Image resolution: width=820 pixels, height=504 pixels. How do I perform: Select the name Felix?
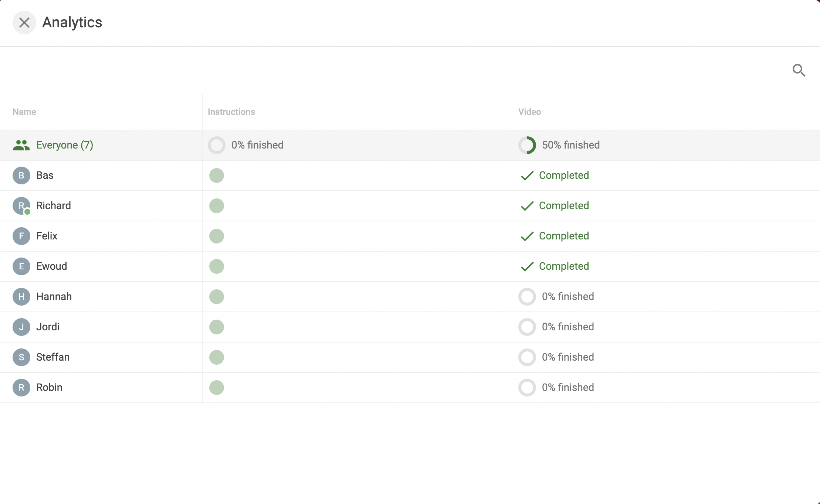click(47, 236)
